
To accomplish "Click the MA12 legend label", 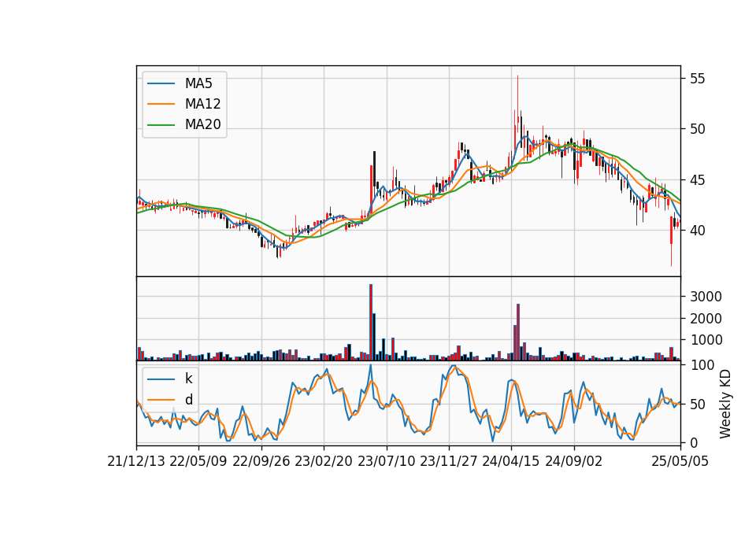I will pos(202,104).
